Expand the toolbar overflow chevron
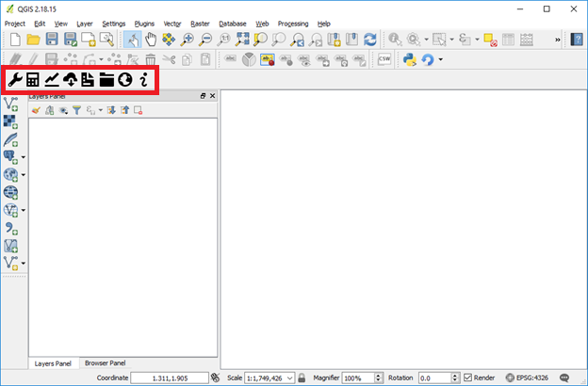Viewport: 588px width, 386px height. pos(558,40)
